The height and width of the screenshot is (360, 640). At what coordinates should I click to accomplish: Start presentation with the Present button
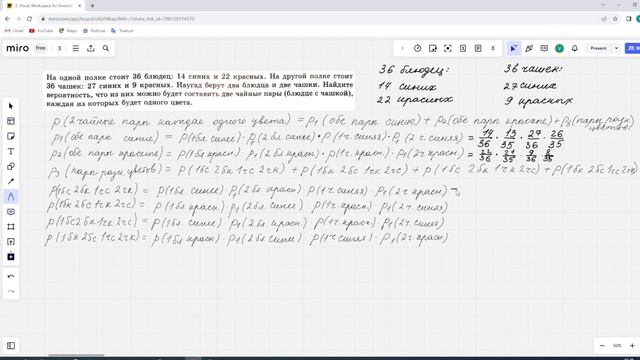[x=598, y=48]
